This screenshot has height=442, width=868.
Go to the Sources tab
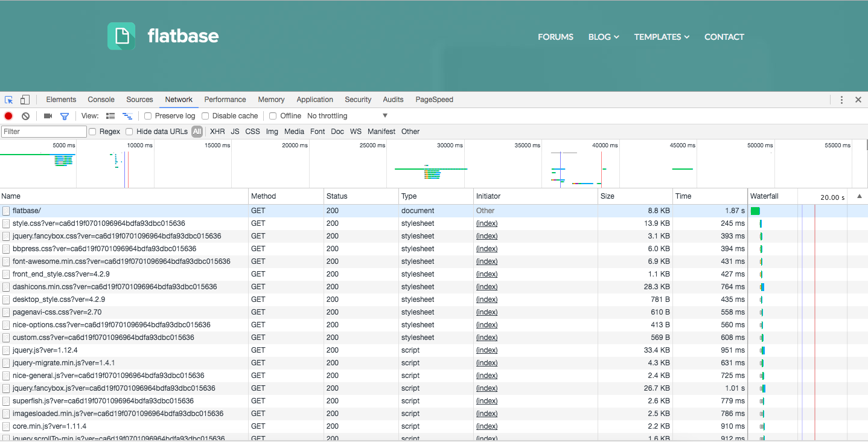[139, 100]
